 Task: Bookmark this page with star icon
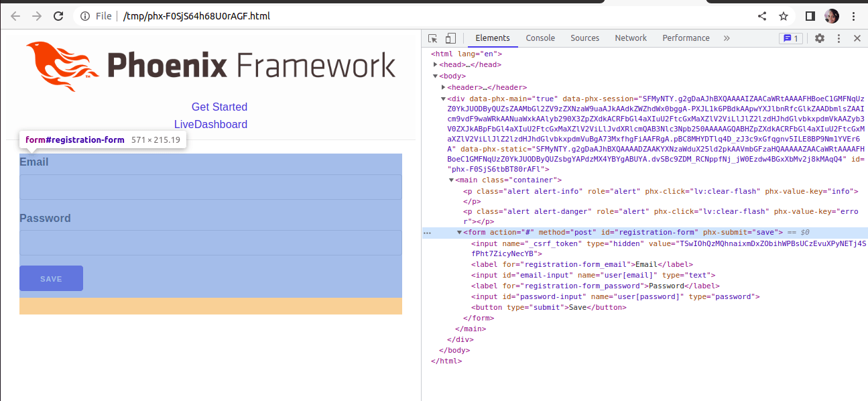[784, 16]
